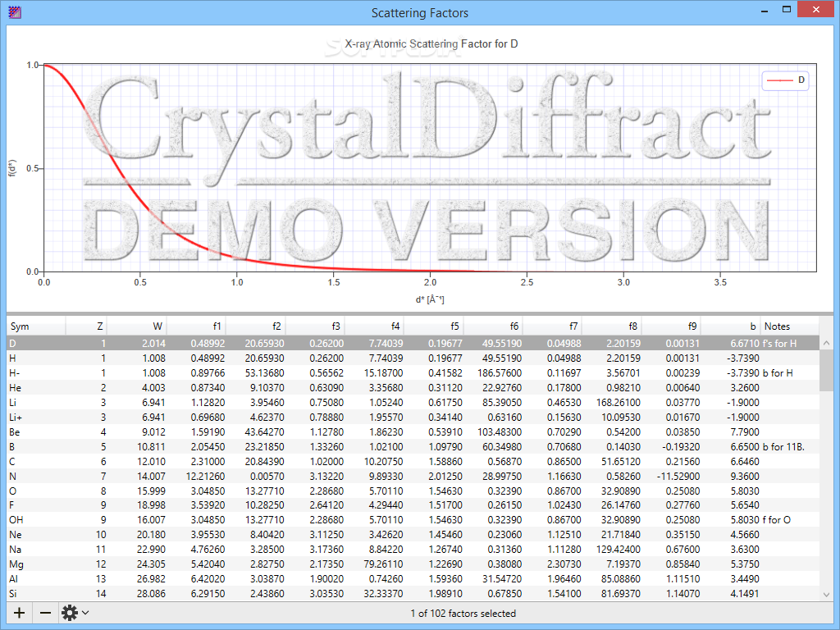Select the Na row in table
This screenshot has height=630, width=840.
click(413, 549)
